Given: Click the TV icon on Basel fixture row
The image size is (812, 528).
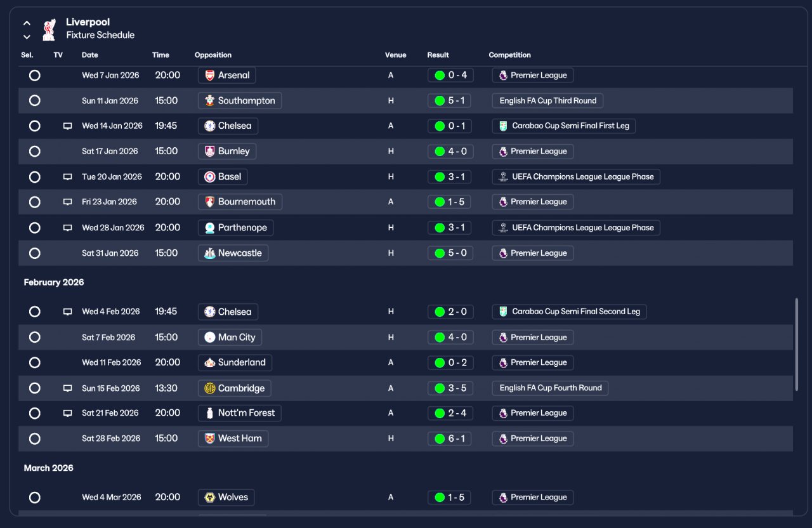Looking at the screenshot, I should point(67,177).
